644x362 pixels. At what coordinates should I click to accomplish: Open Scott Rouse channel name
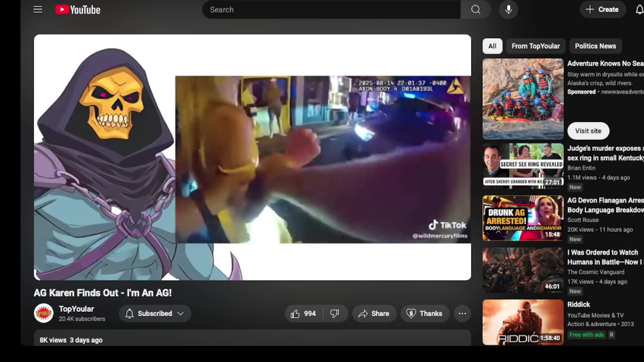pyautogui.click(x=583, y=220)
